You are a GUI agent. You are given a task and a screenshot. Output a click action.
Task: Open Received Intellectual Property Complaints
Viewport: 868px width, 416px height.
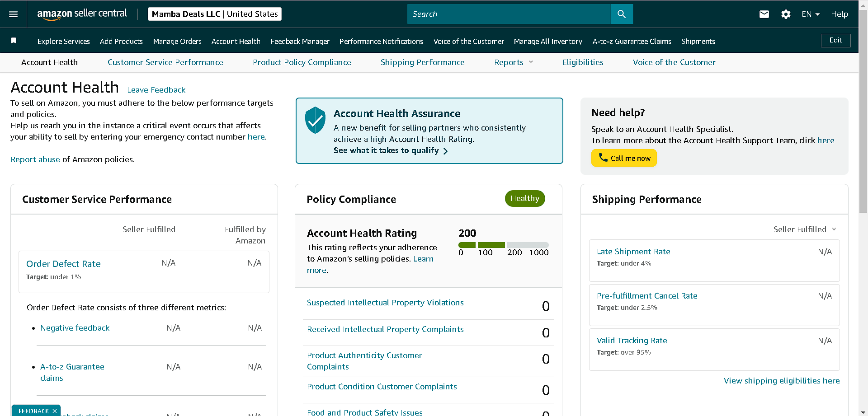385,329
